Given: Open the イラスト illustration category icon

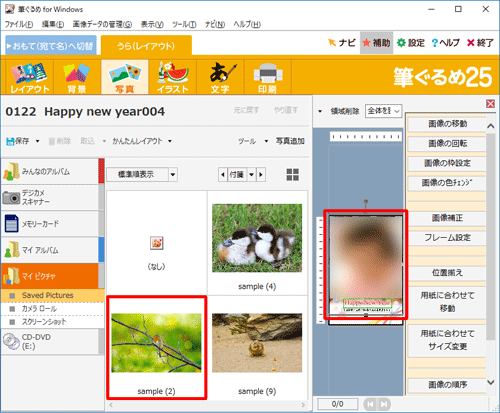Looking at the screenshot, I should click(172, 77).
